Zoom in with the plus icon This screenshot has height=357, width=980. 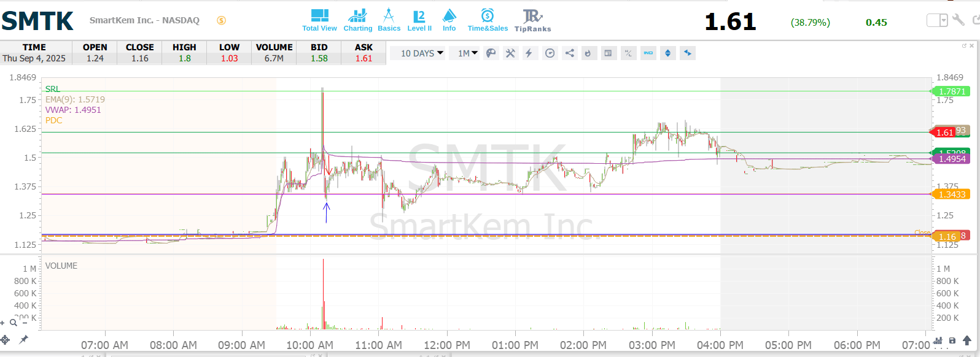pyautogui.click(x=3, y=323)
